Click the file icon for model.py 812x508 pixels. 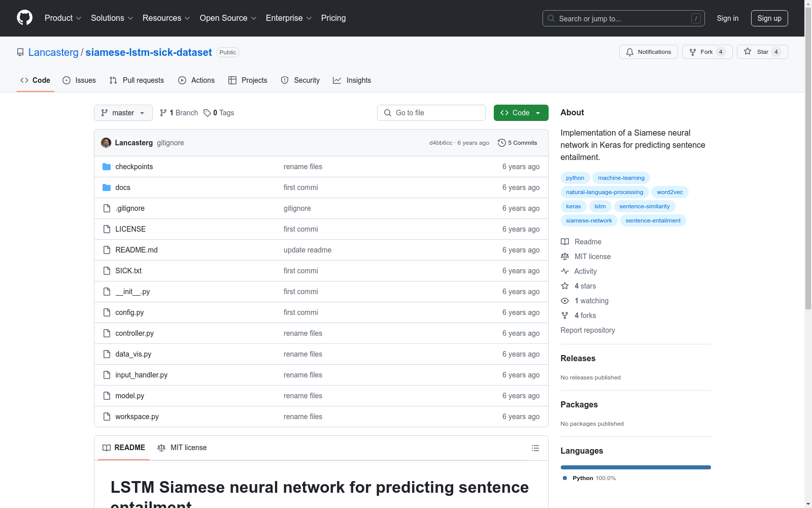click(x=107, y=396)
